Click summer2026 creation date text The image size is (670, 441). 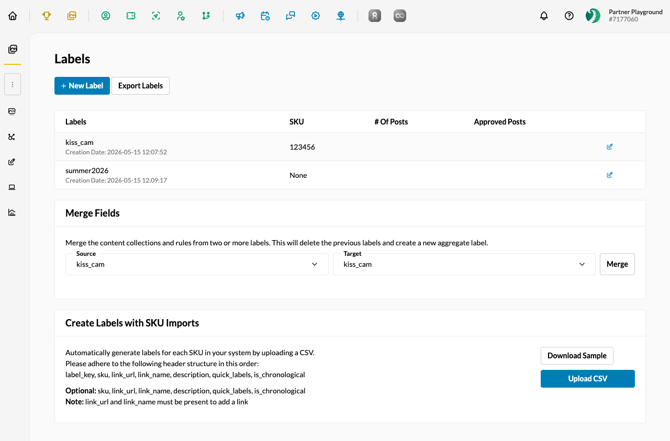pos(116,180)
